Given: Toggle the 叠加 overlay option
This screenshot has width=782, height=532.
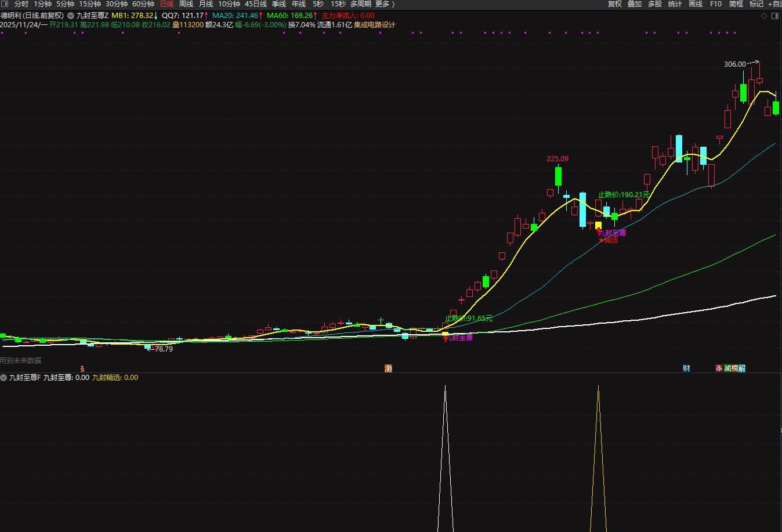Looking at the screenshot, I should (635, 4).
